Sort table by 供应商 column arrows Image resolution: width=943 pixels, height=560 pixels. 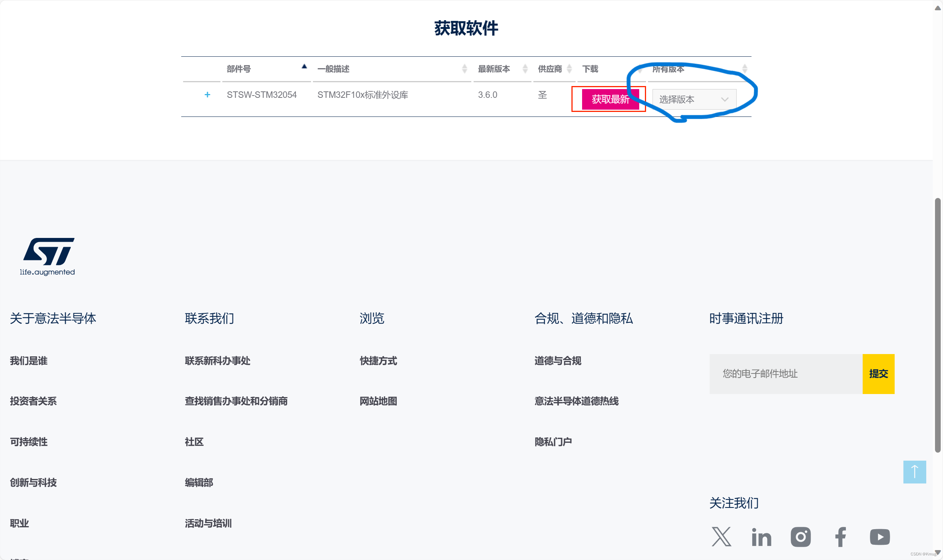[570, 69]
